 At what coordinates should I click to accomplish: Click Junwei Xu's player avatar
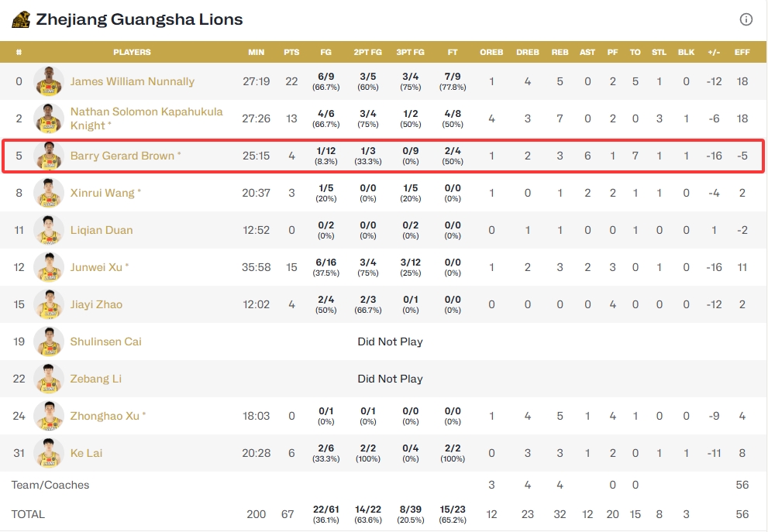pyautogui.click(x=49, y=267)
